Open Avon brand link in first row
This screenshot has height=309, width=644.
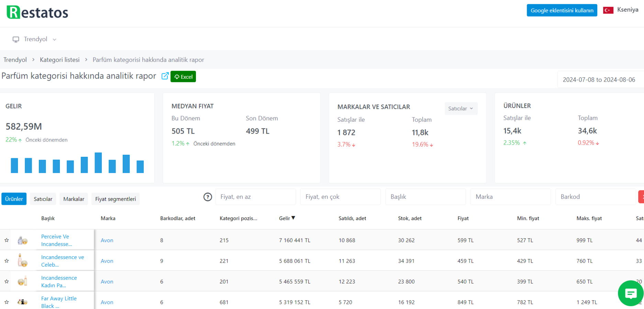tap(107, 240)
